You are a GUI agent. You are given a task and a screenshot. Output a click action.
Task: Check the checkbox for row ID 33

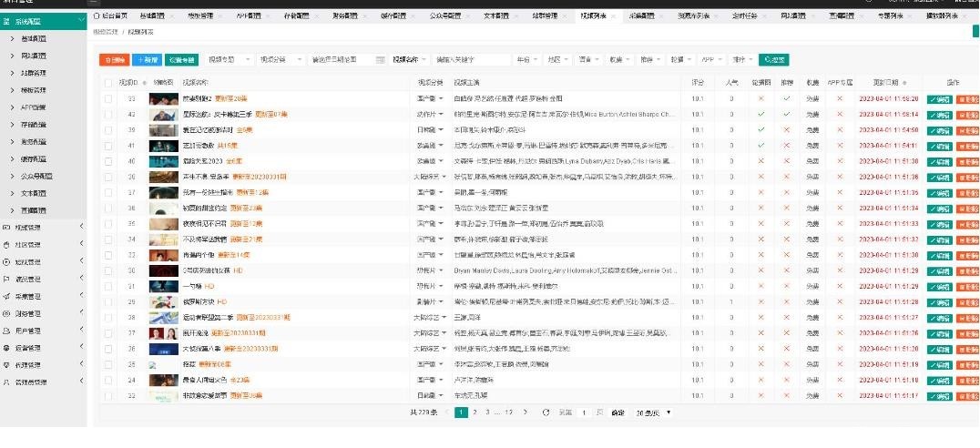click(x=108, y=98)
